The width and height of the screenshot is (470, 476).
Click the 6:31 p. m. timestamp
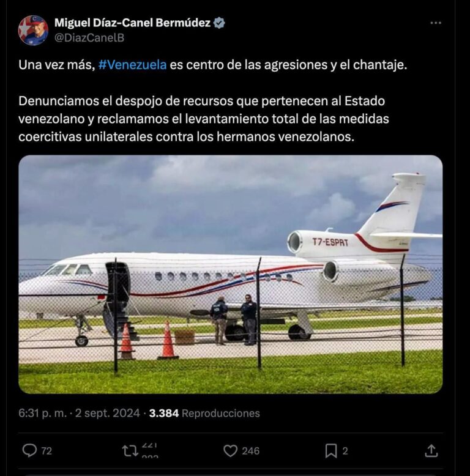(x=43, y=413)
